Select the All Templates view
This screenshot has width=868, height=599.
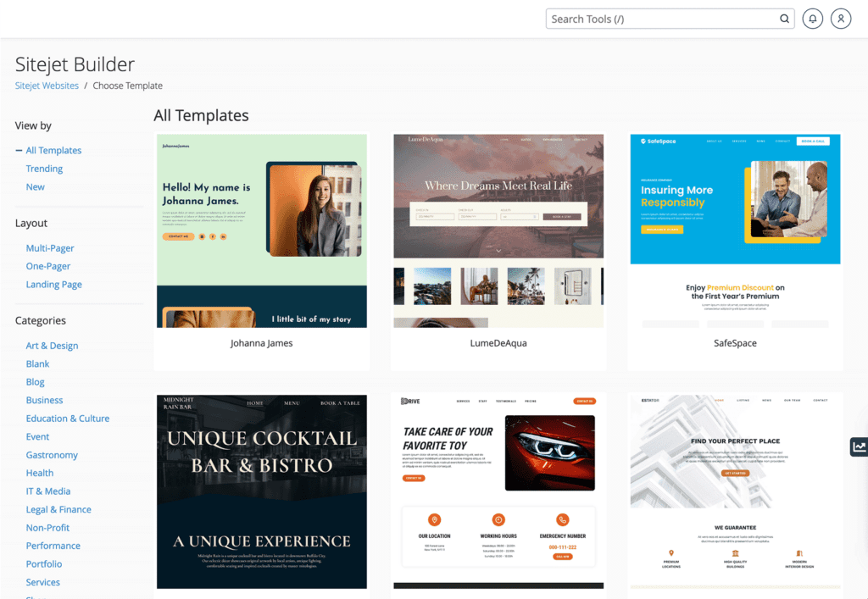53,151
